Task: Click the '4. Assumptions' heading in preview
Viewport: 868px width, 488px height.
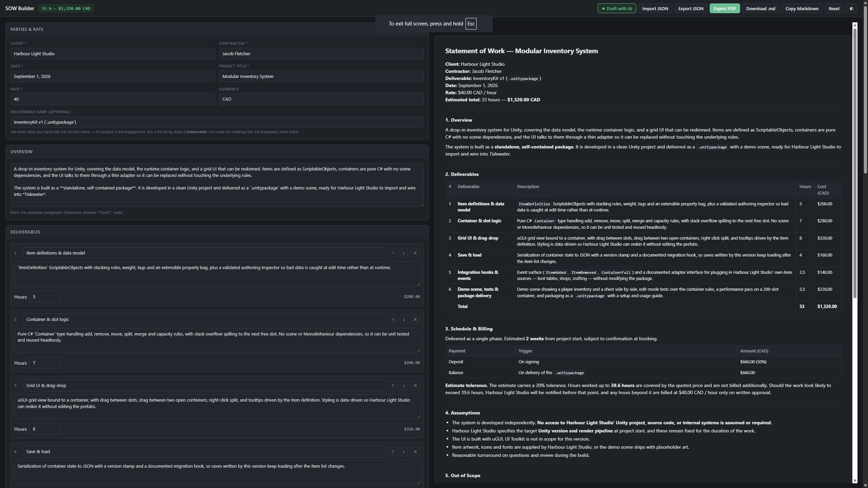Action: coord(462,413)
